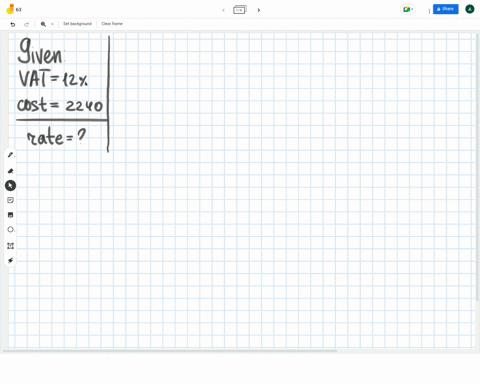
Task: Insert an image with Add image tool
Action: [10, 215]
